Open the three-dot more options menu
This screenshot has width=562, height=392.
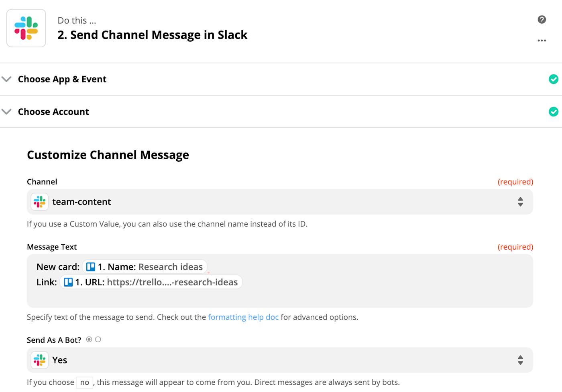pyautogui.click(x=542, y=41)
